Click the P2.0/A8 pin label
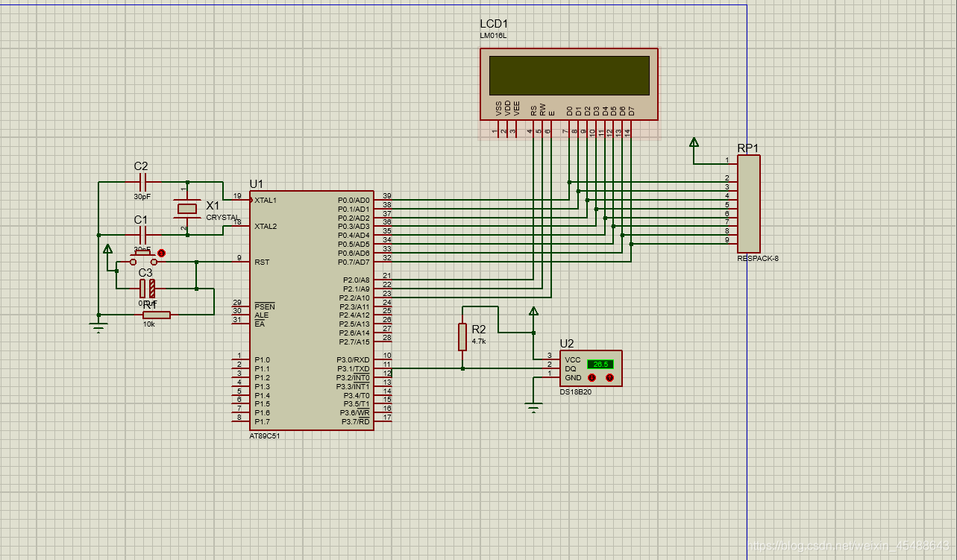957x560 pixels. point(357,280)
